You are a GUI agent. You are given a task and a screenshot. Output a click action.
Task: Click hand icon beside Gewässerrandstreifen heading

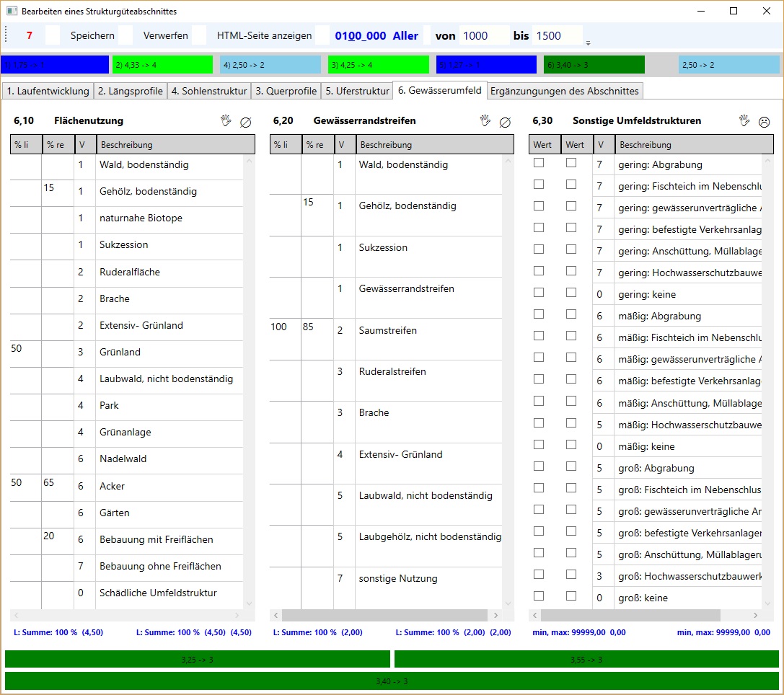pyautogui.click(x=485, y=121)
